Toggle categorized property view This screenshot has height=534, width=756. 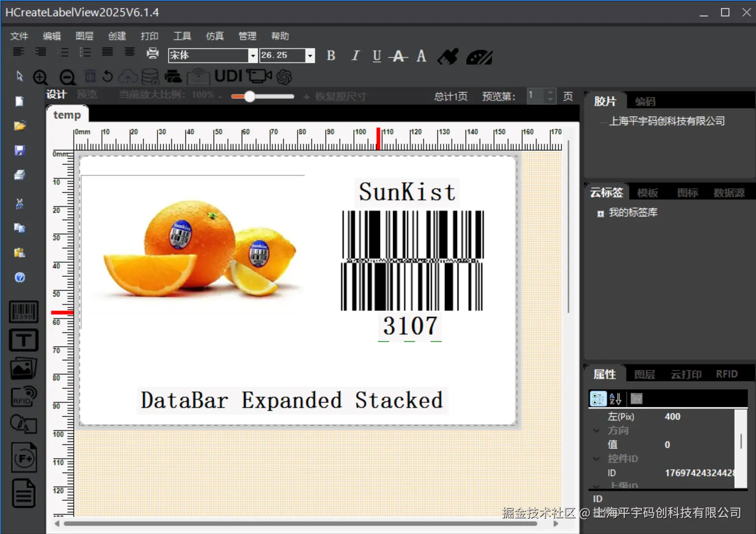598,399
